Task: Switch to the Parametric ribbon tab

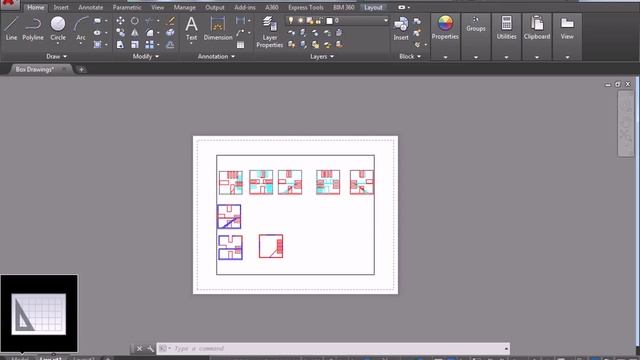Action: (127, 7)
